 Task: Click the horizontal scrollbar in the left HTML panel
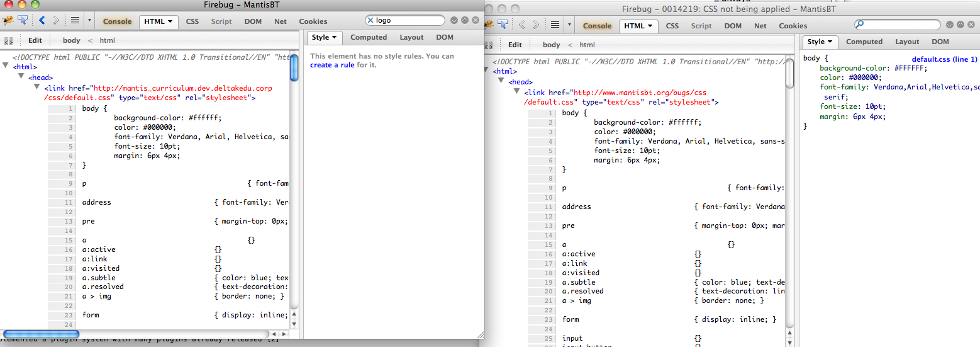[x=42, y=334]
